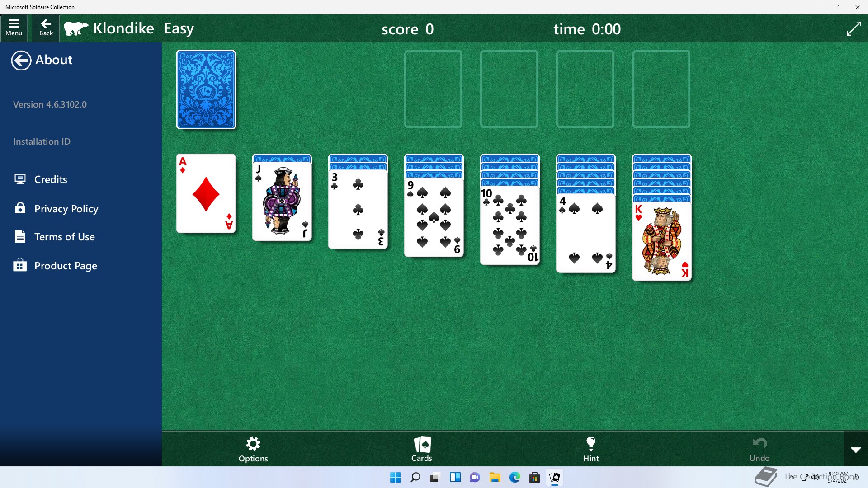Open the Windows Start menu

coord(395,477)
